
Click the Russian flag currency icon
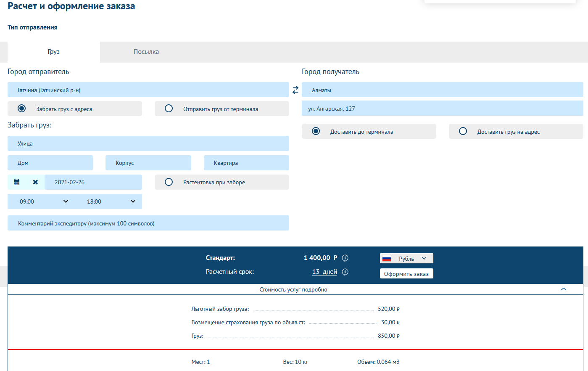(387, 259)
